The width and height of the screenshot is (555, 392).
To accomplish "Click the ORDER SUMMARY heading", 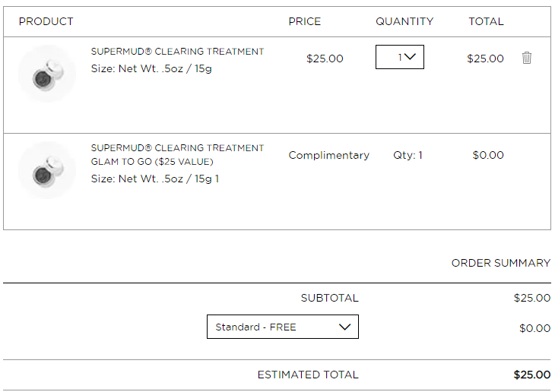I will [501, 263].
